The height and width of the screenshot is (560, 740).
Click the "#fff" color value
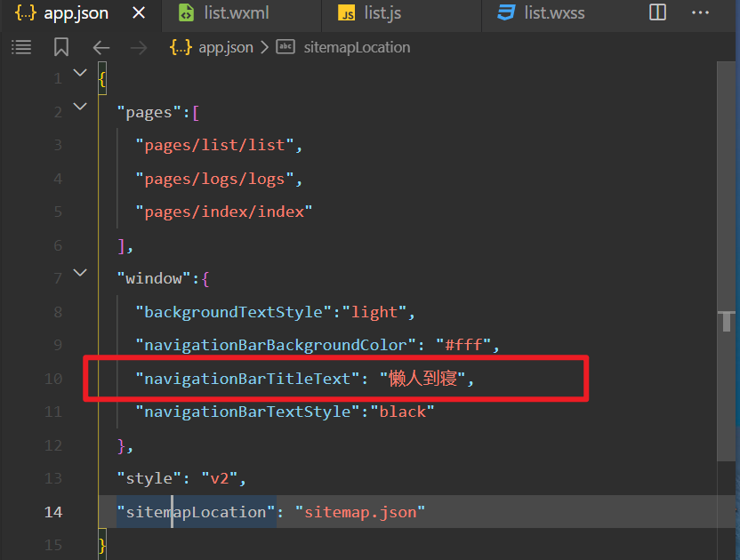pos(464,345)
